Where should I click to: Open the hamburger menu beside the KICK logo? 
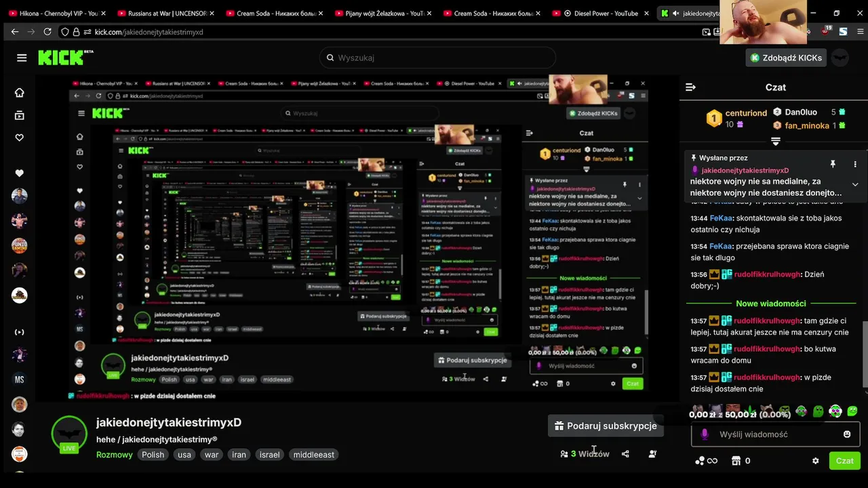coord(22,58)
